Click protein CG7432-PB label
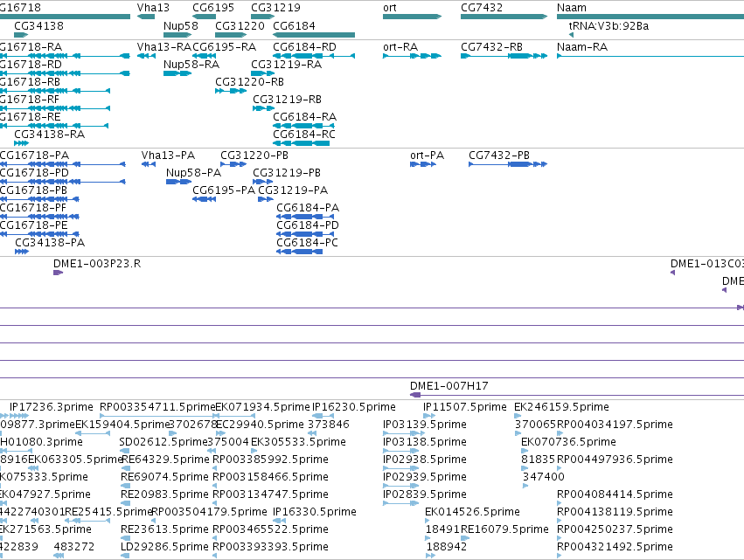744x560 pixels. [x=499, y=156]
